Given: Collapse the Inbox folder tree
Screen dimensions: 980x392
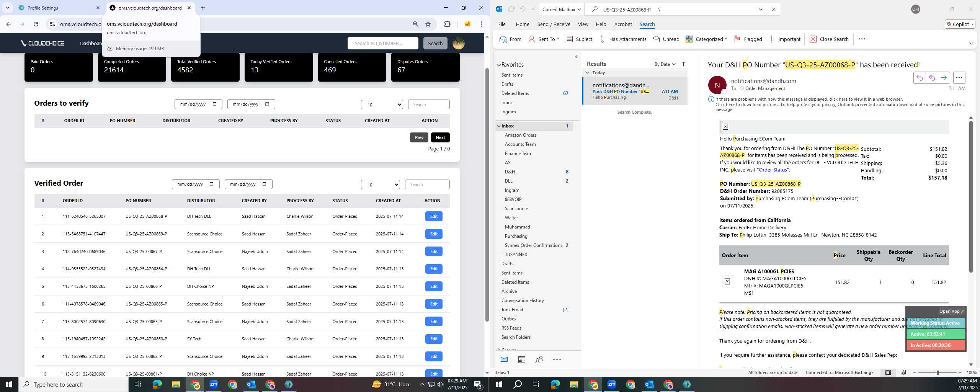Looking at the screenshot, I should [x=499, y=126].
